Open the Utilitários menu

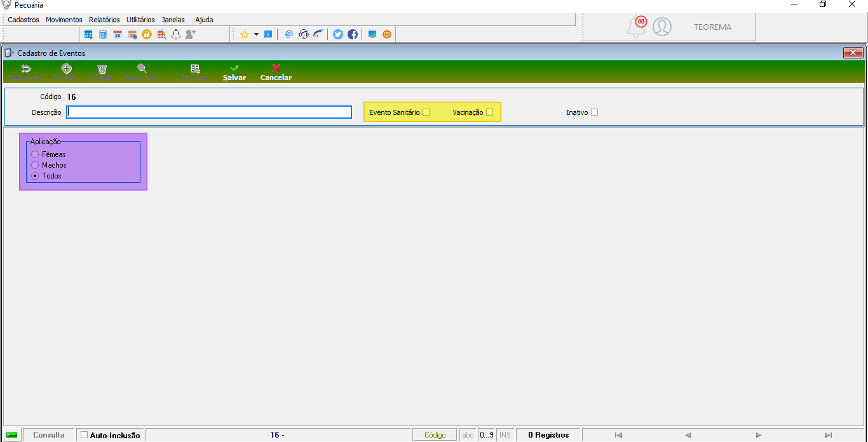(x=140, y=20)
